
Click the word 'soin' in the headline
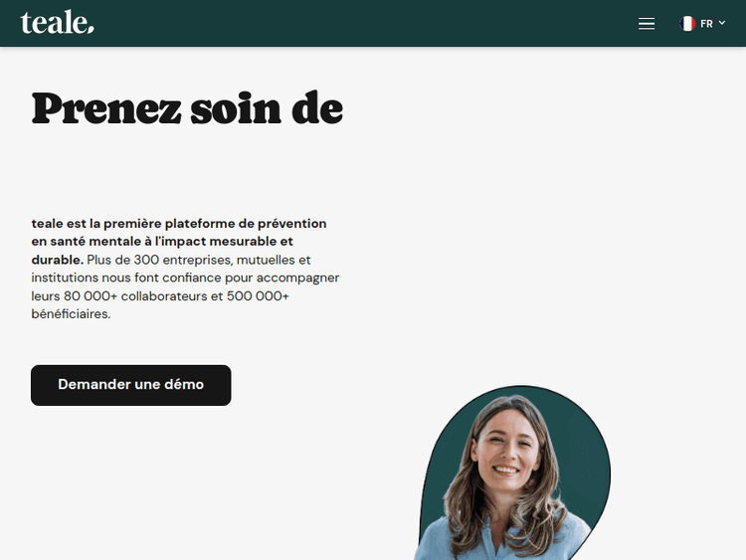(236, 109)
